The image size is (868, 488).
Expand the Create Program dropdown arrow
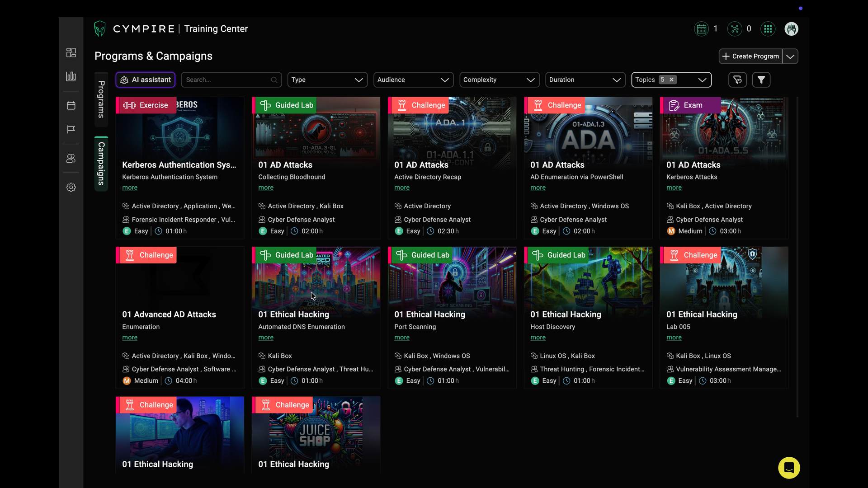click(790, 56)
